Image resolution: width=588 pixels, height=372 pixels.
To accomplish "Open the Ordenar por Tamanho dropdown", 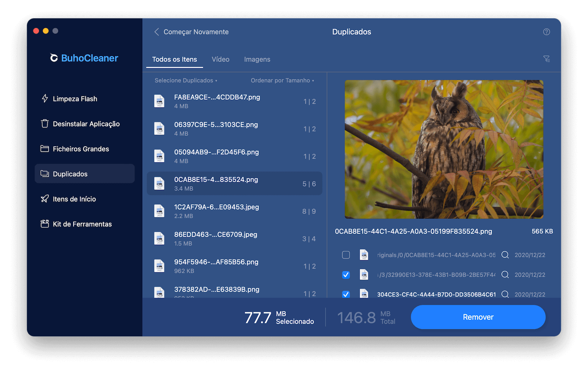I will click(282, 81).
